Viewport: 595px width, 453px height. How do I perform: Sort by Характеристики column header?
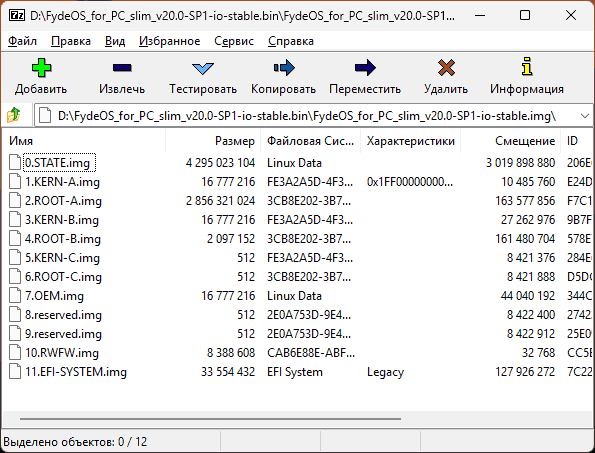coord(411,141)
